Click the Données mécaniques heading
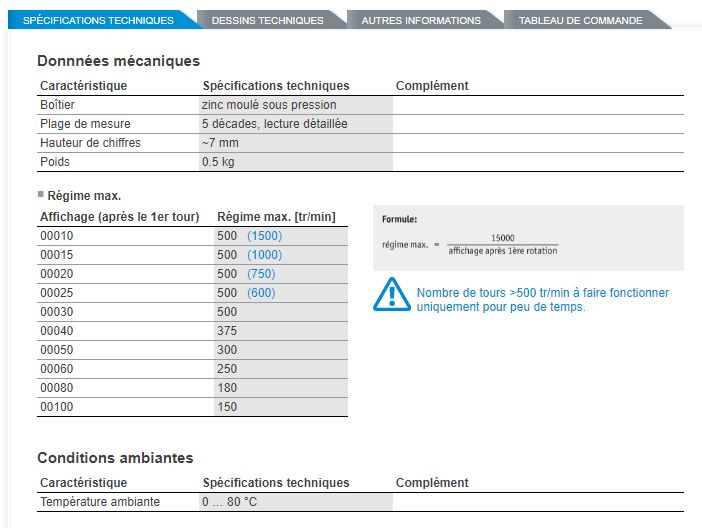The height and width of the screenshot is (528, 702). (x=118, y=61)
